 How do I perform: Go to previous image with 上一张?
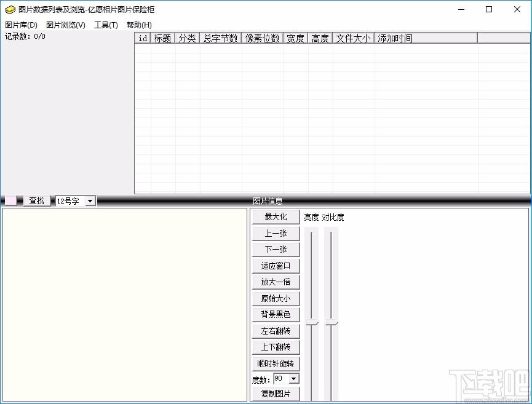tap(275, 233)
